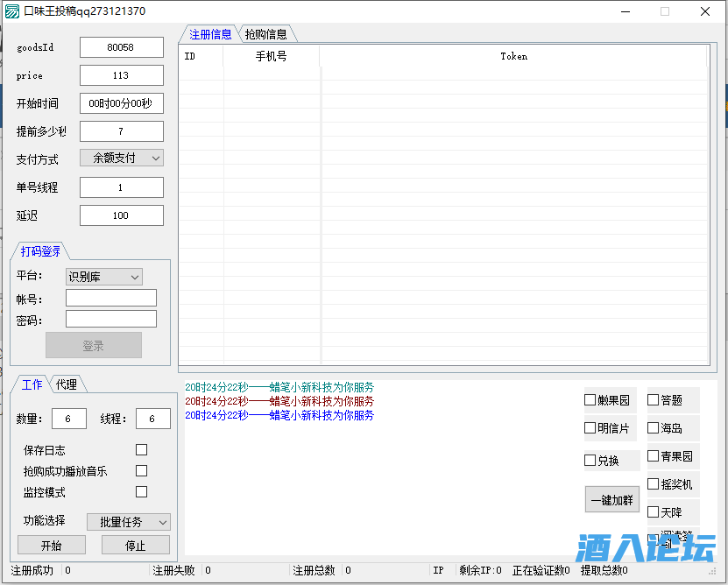Click the application logo icon in the title bar

[x=12, y=11]
